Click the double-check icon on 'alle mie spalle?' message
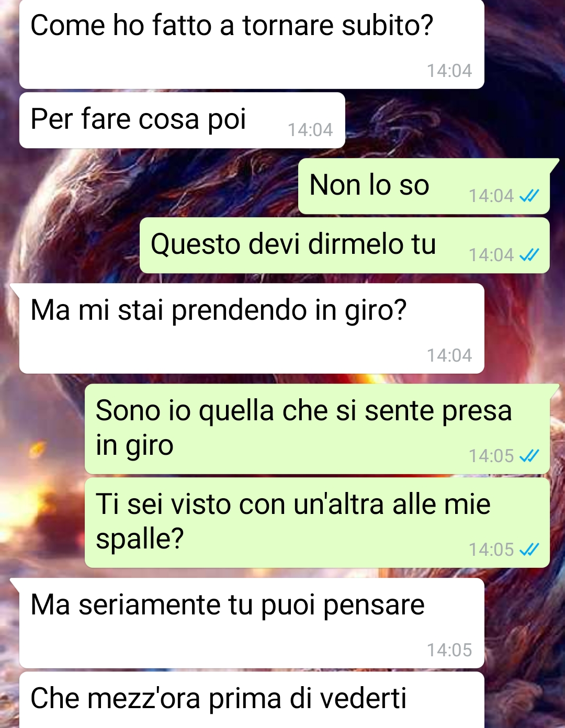Screen dimensions: 565x728 tap(529, 550)
